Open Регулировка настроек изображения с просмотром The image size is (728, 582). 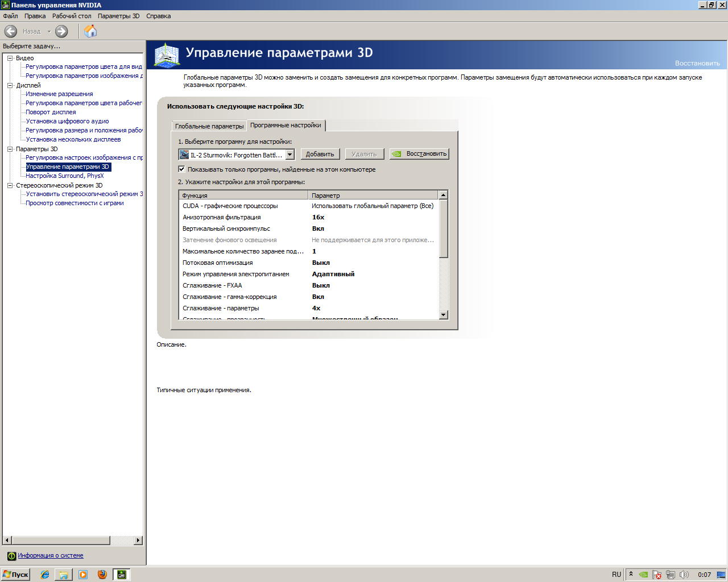pos(84,157)
